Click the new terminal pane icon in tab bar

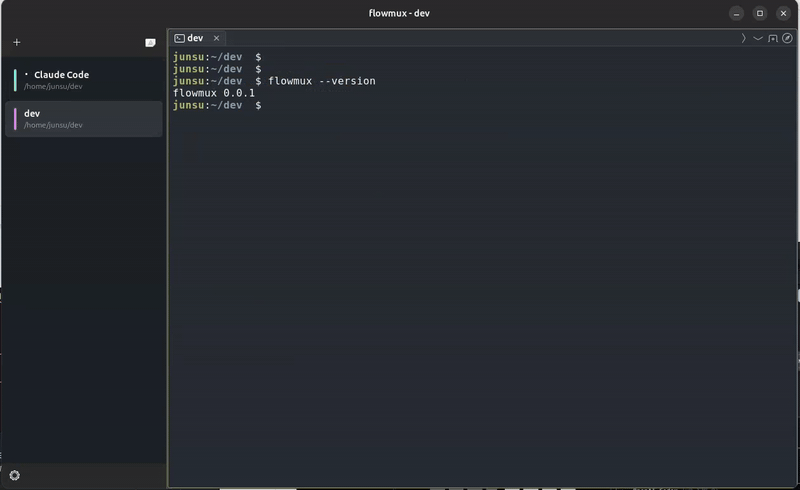[773, 38]
